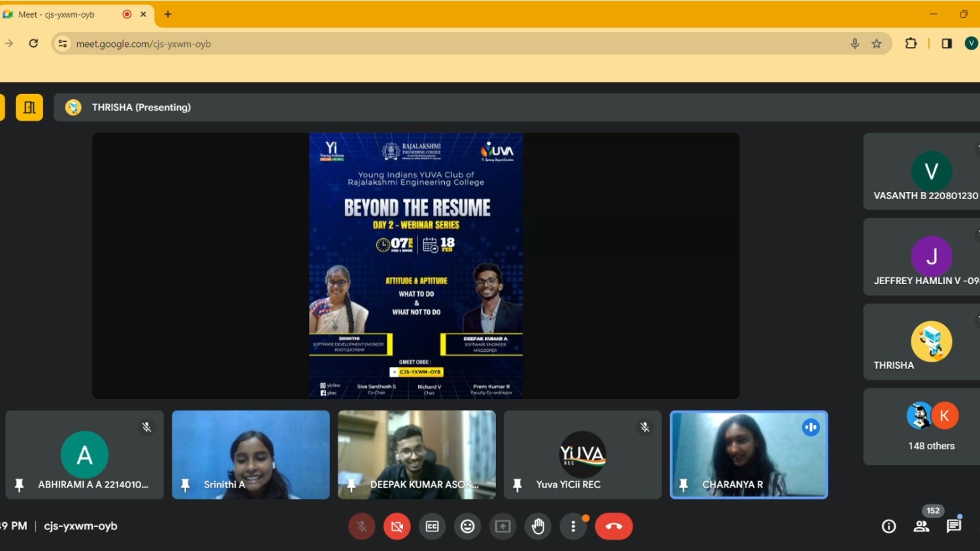Viewport: 980px width, 551px height.
Task: Show participants people icon
Action: point(922,526)
